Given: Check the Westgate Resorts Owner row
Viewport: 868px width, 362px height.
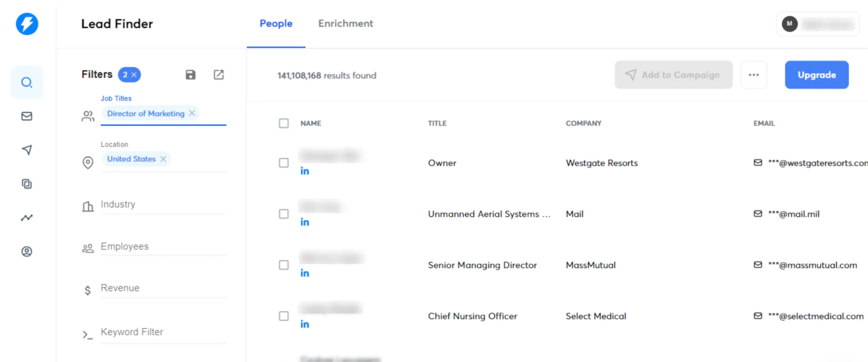Looking at the screenshot, I should pyautogui.click(x=284, y=163).
